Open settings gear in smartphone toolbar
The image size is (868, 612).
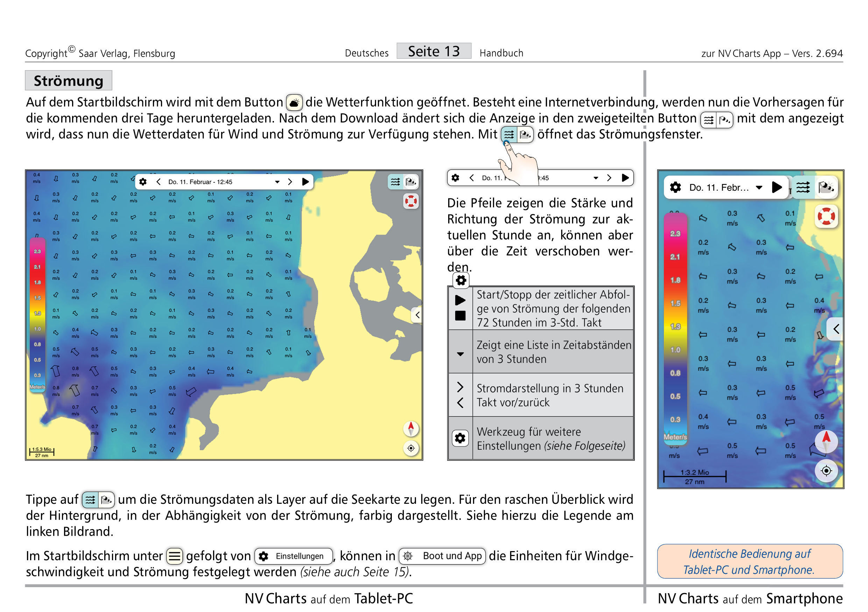tap(675, 187)
